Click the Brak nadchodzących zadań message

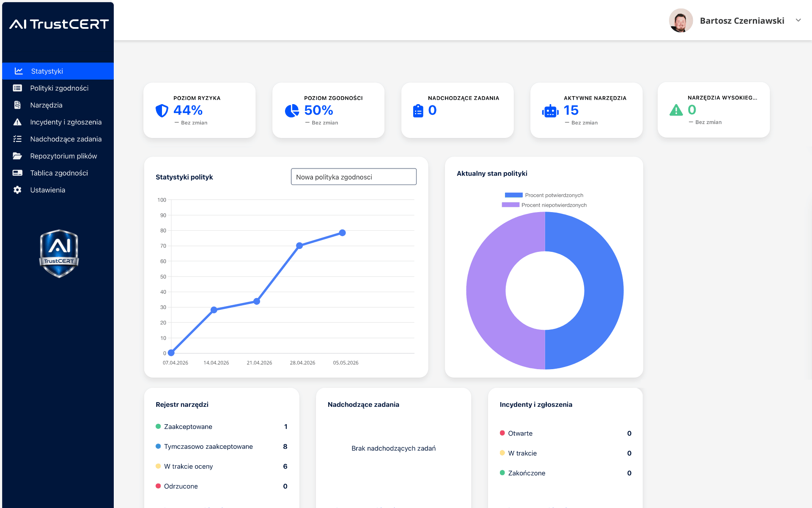tap(393, 448)
